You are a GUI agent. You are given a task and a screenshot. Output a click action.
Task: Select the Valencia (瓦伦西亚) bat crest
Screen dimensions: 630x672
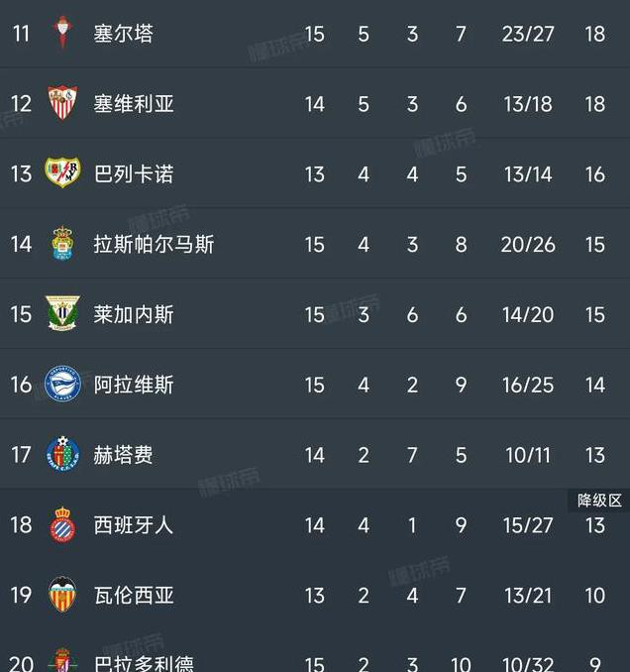(62, 595)
